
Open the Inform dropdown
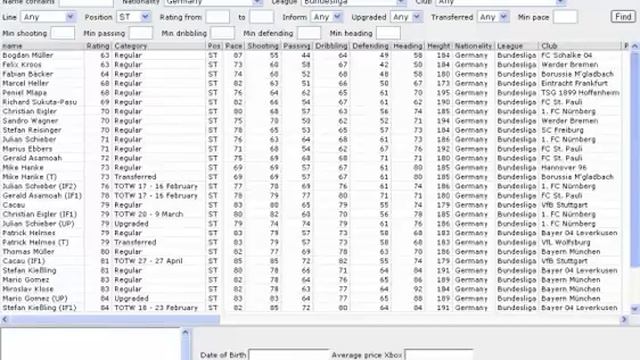pyautogui.click(x=327, y=17)
